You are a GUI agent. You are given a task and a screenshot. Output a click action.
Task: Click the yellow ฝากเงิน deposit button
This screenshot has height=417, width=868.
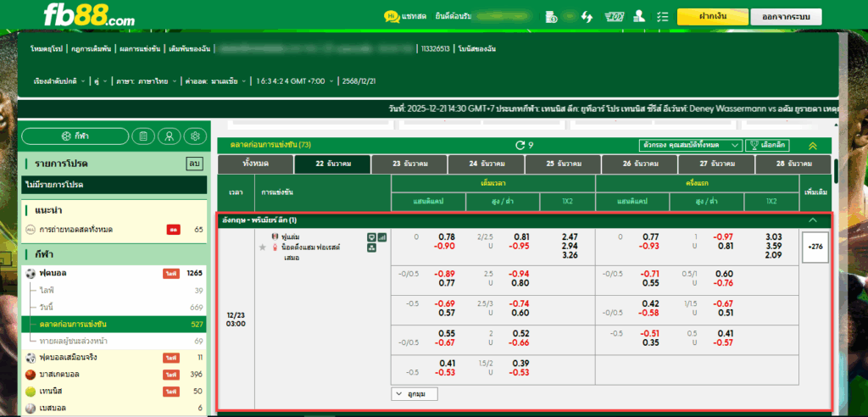pyautogui.click(x=712, y=17)
